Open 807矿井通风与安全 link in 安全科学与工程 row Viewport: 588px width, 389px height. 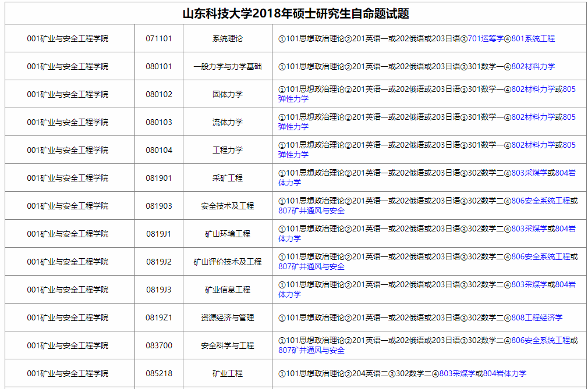tap(311, 351)
